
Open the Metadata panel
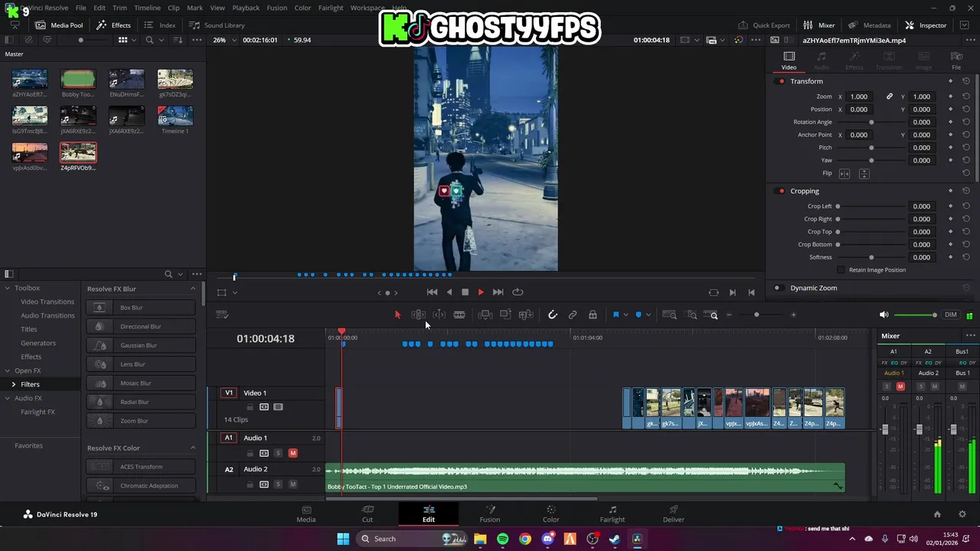869,25
